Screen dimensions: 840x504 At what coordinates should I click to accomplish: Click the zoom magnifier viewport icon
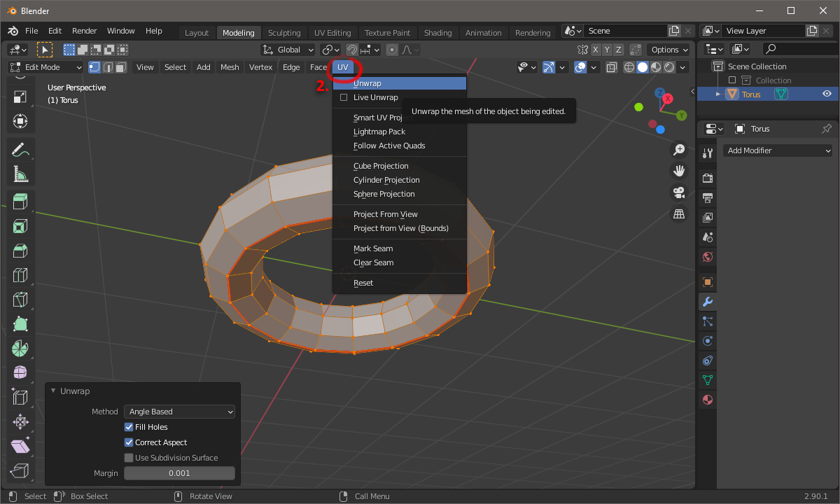[x=678, y=150]
